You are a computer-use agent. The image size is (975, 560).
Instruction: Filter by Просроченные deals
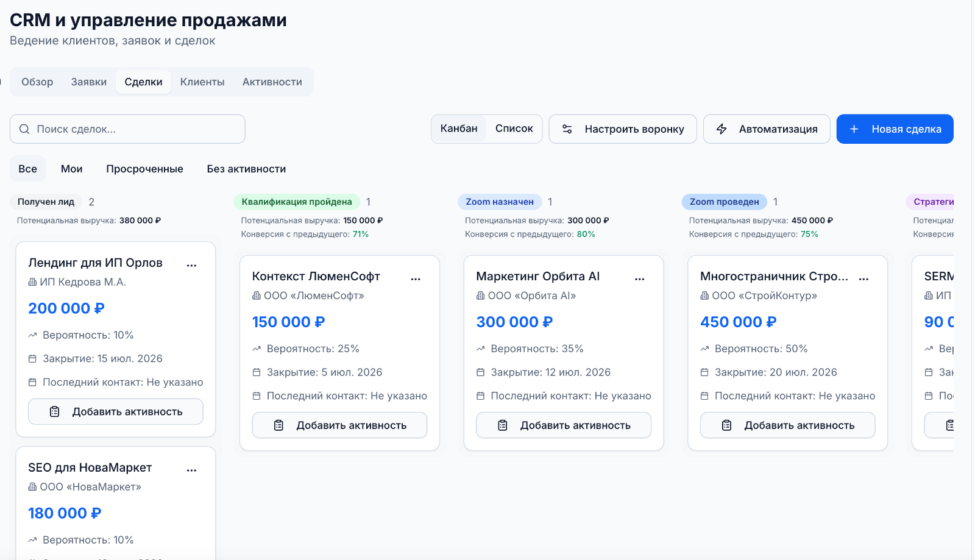point(144,169)
